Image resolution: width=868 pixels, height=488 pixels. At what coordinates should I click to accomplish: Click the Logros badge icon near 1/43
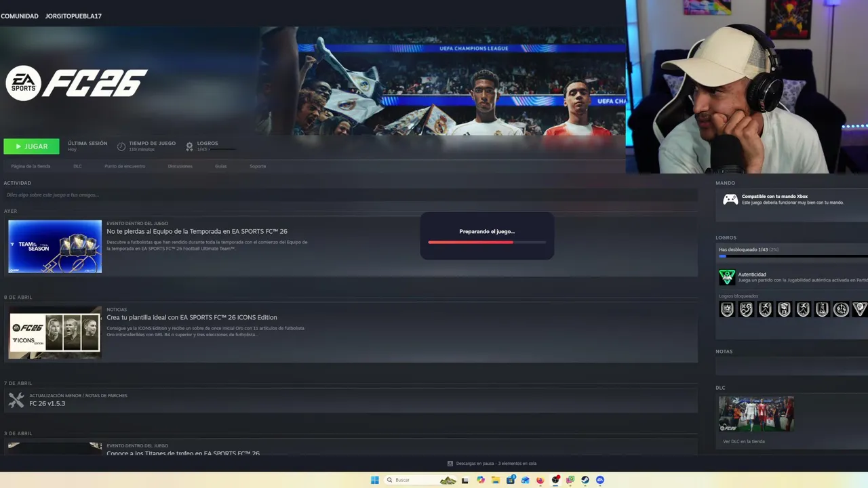190,146
